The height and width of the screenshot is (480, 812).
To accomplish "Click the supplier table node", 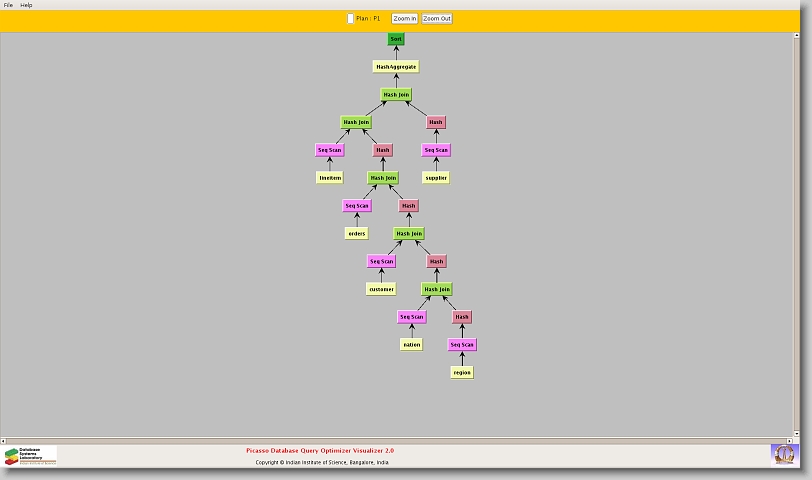I will [436, 178].
